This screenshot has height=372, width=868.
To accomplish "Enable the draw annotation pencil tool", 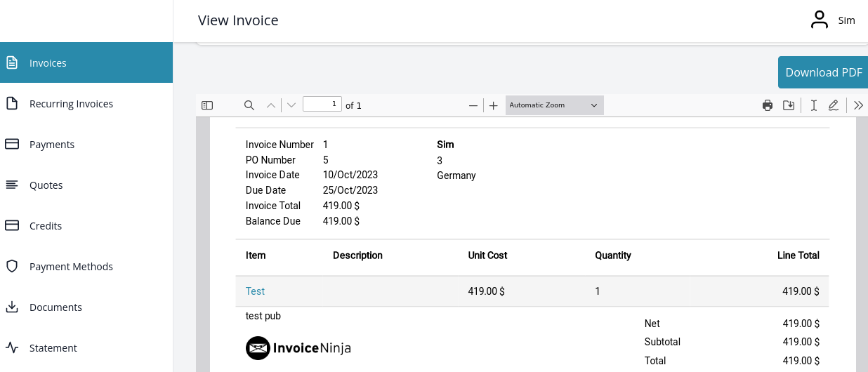I will (x=834, y=105).
